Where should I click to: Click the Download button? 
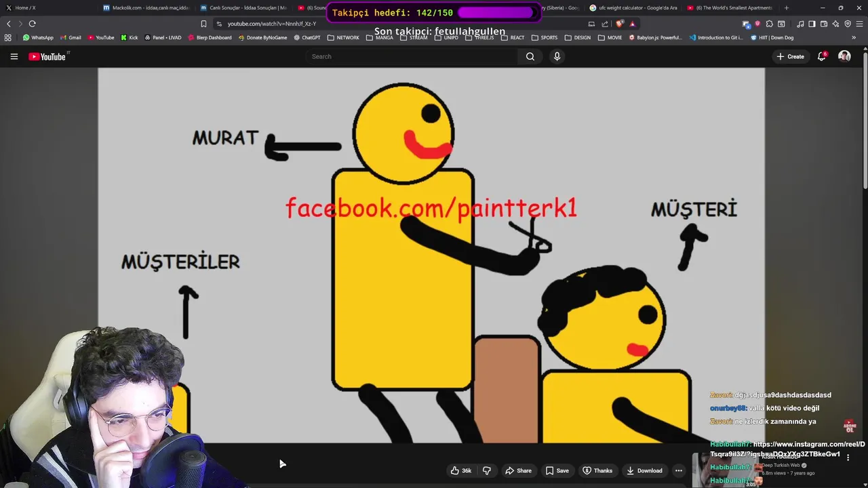[x=644, y=470]
